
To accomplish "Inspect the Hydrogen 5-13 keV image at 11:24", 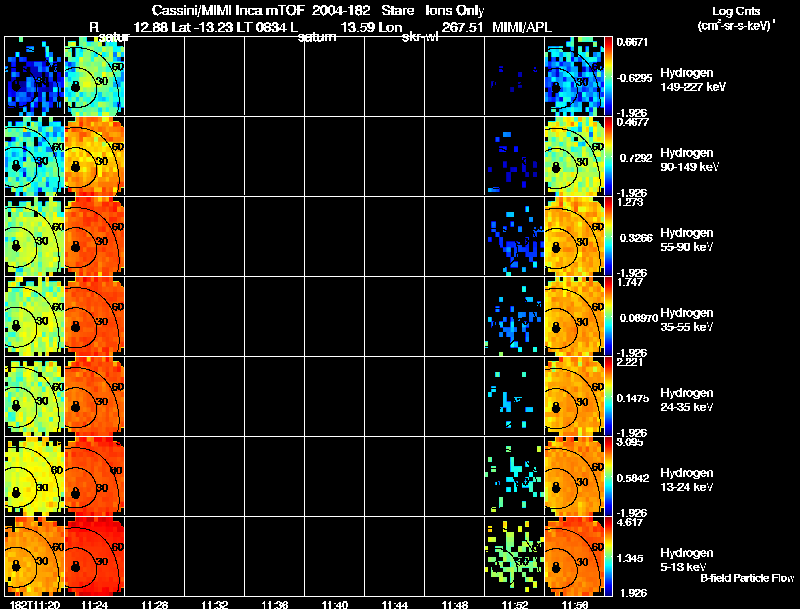I will pyautogui.click(x=94, y=556).
